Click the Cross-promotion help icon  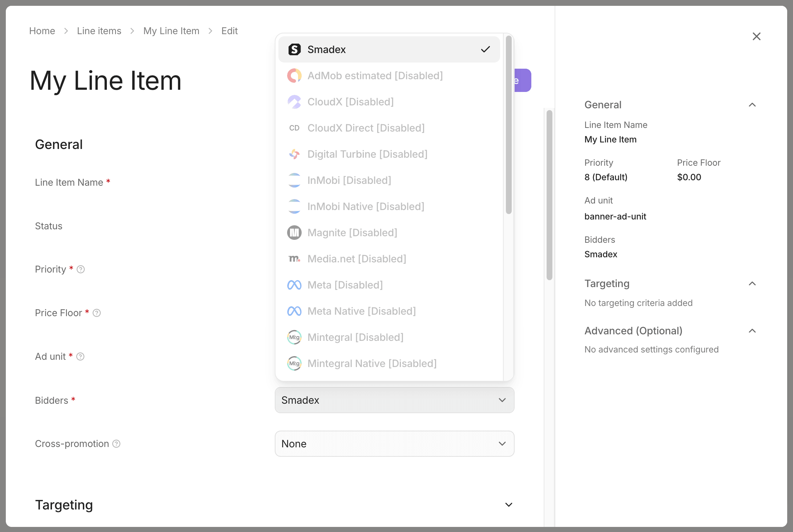[116, 444]
